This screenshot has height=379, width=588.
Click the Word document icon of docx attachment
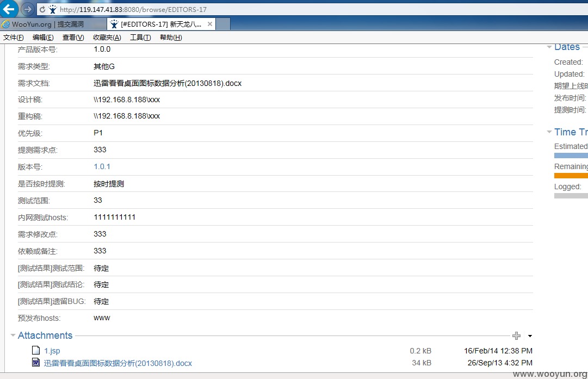36,363
